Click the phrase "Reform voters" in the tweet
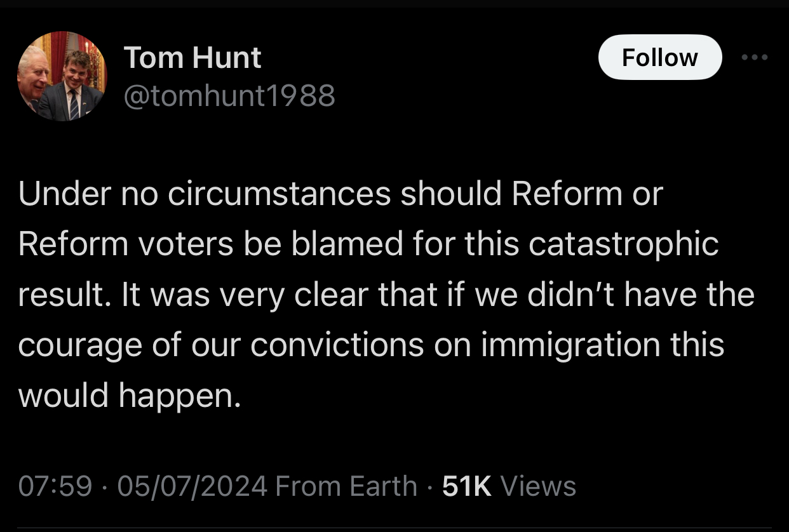789x532 pixels. click(126, 244)
